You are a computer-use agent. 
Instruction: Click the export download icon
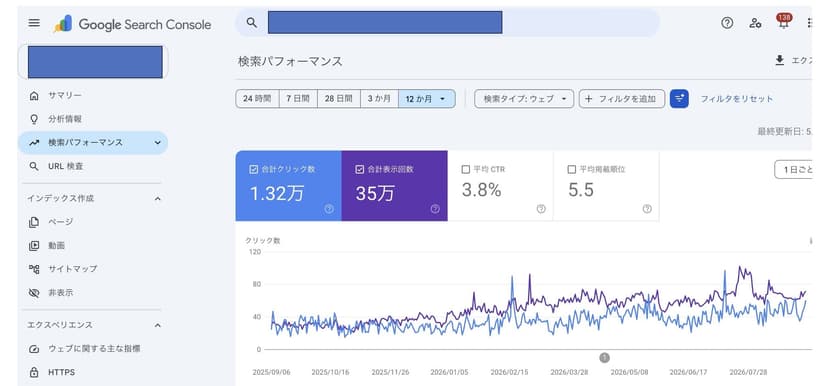tap(779, 61)
